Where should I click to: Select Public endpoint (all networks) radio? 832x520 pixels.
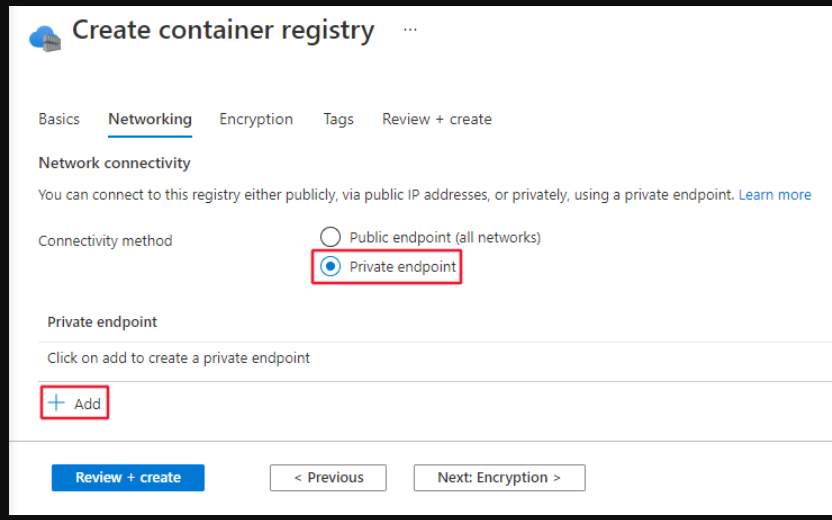(x=330, y=237)
